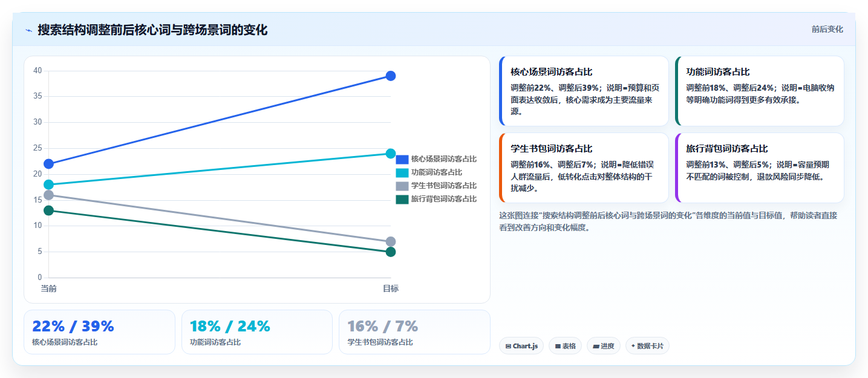Select the 16% / 7% stat card
This screenshot has width=868, height=378.
pyautogui.click(x=414, y=332)
